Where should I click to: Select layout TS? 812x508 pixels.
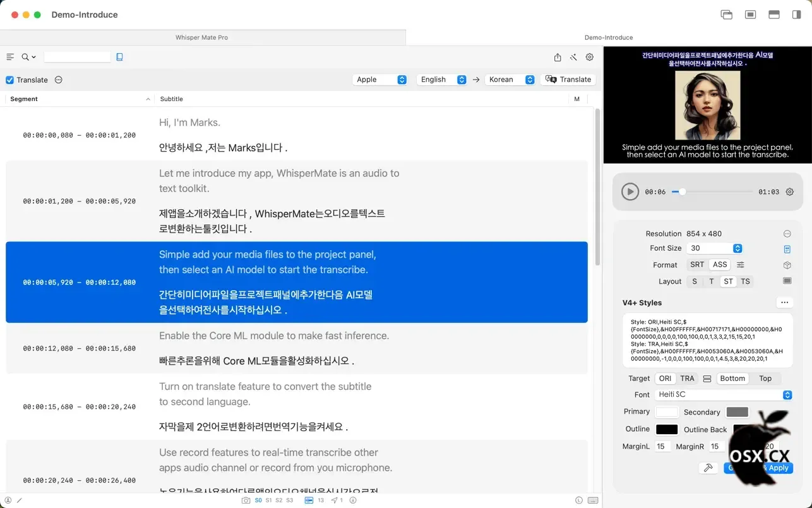[x=746, y=281]
